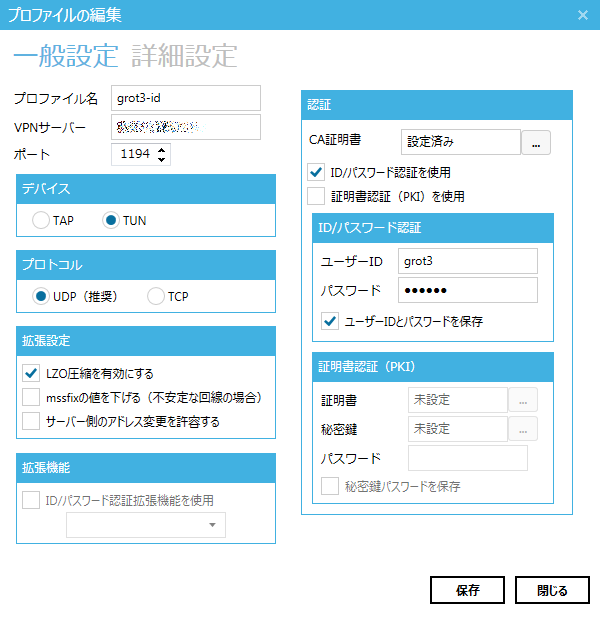Open the 一般設定 tab

[66, 56]
